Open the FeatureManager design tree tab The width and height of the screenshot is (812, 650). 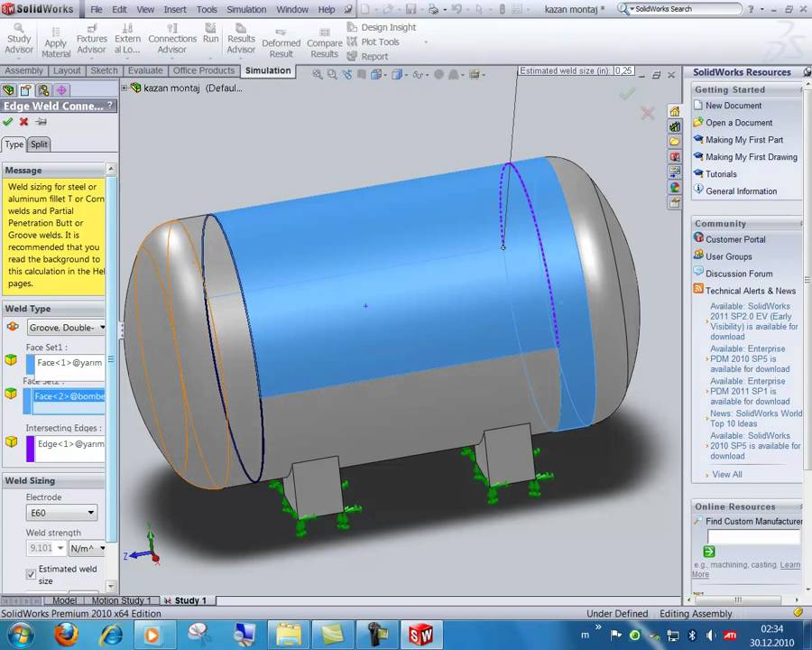[9, 90]
